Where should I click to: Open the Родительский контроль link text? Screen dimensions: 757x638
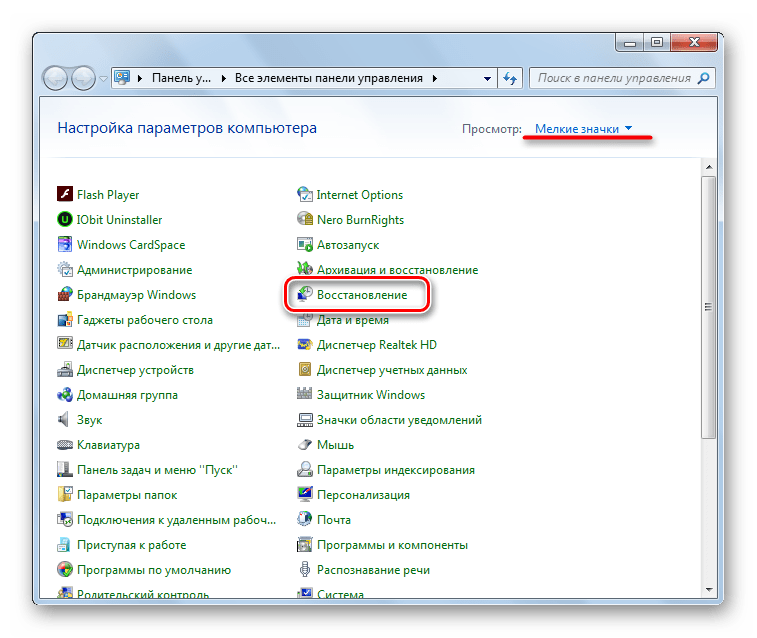pos(143,594)
